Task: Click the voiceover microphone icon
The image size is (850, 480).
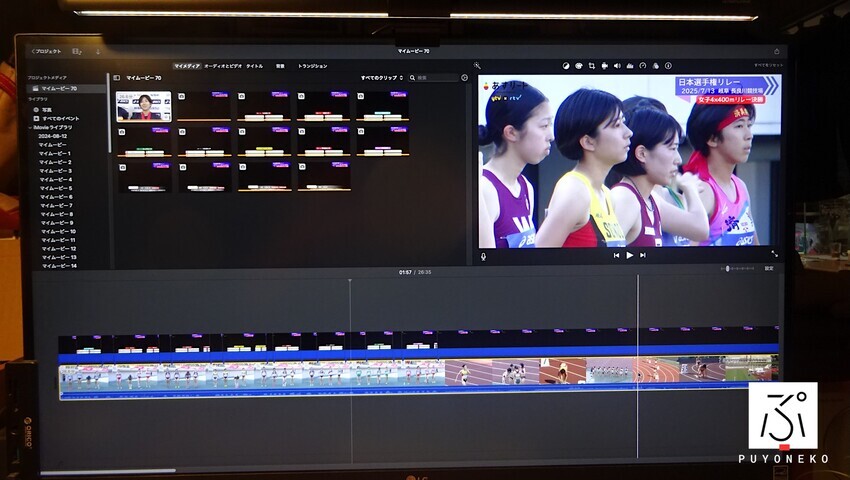Action: coord(484,257)
